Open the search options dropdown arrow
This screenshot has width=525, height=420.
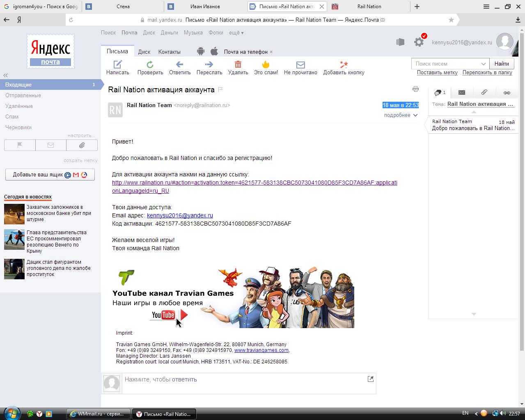click(484, 64)
